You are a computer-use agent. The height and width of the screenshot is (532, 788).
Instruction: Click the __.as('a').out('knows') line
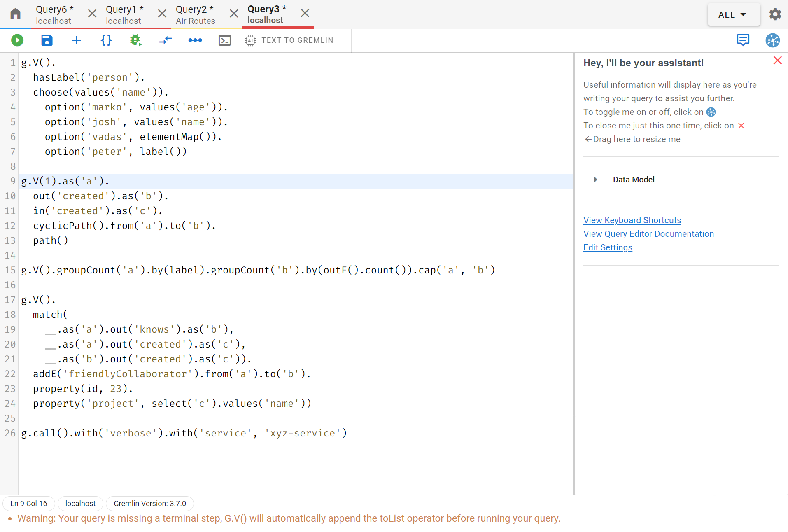pyautogui.click(x=139, y=329)
